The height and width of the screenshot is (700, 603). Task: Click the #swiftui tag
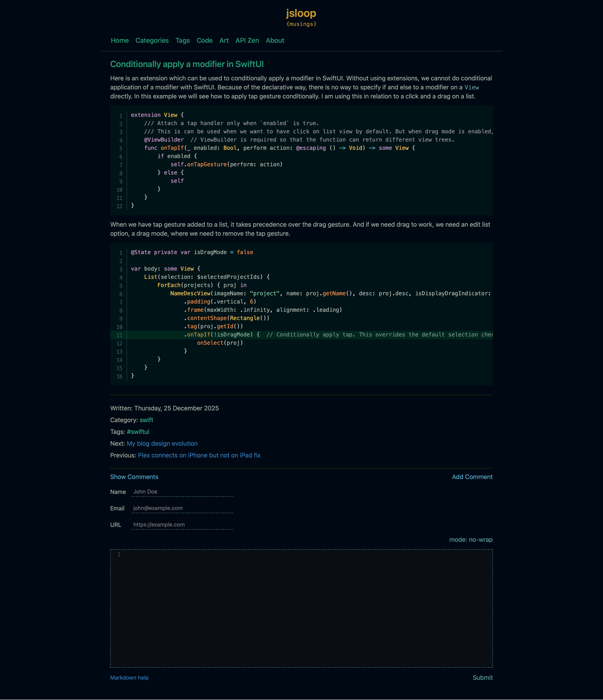[x=138, y=432]
